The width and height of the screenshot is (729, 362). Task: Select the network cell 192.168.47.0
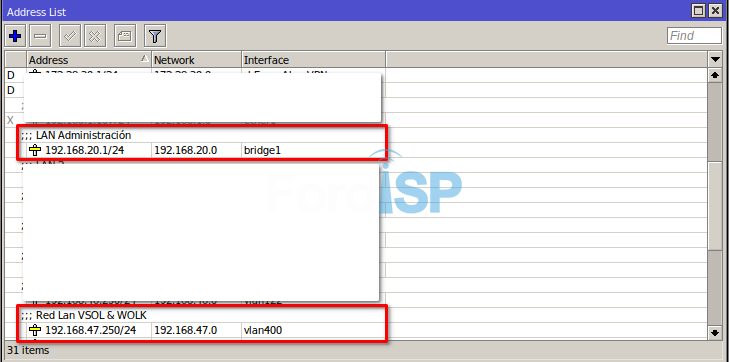click(186, 330)
